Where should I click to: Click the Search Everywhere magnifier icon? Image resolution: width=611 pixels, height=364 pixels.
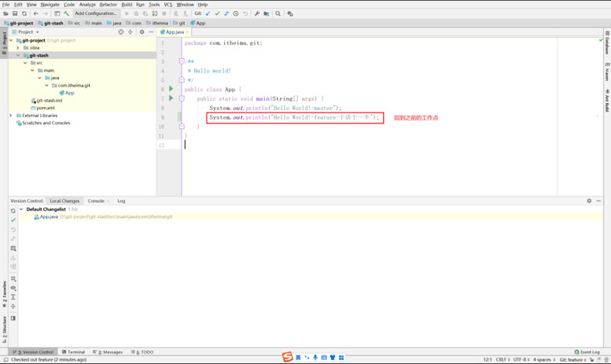(x=278, y=13)
